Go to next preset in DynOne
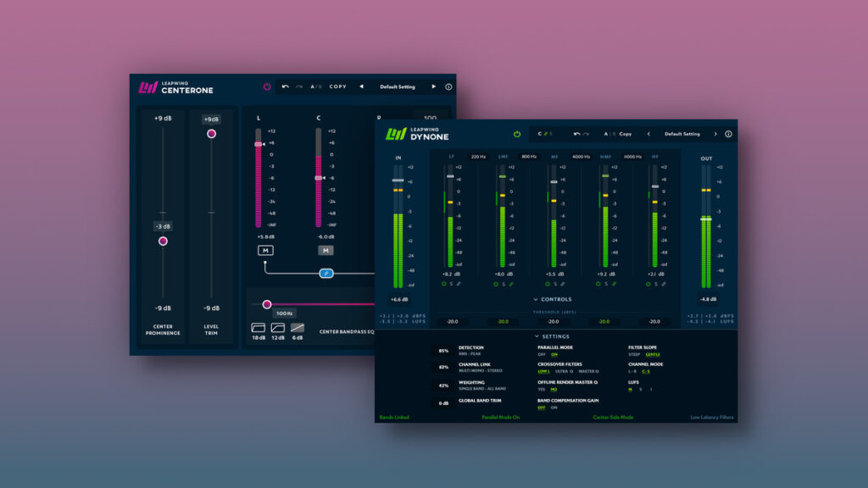Viewport: 868px width, 488px height. tap(715, 134)
